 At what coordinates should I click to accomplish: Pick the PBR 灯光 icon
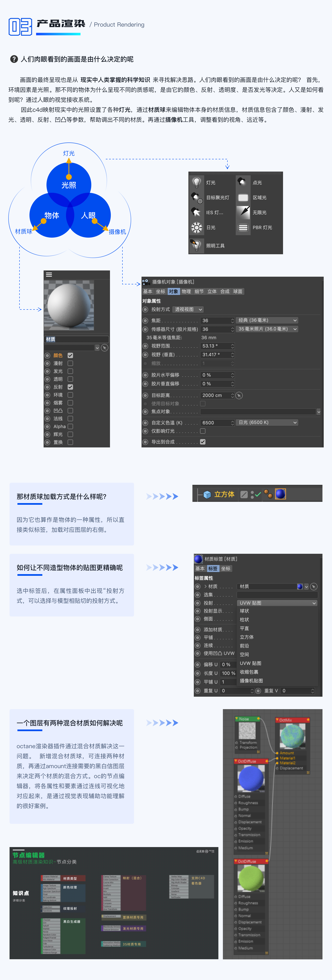click(243, 227)
